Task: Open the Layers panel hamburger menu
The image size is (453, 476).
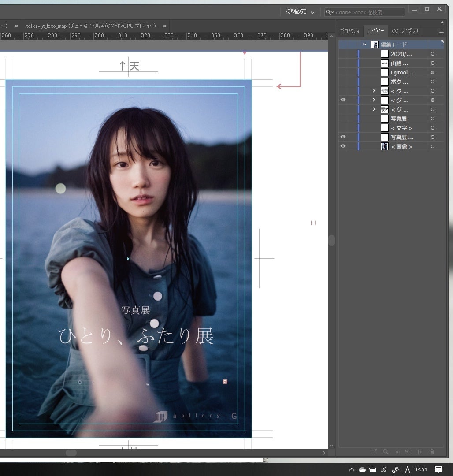Action: coord(441,31)
